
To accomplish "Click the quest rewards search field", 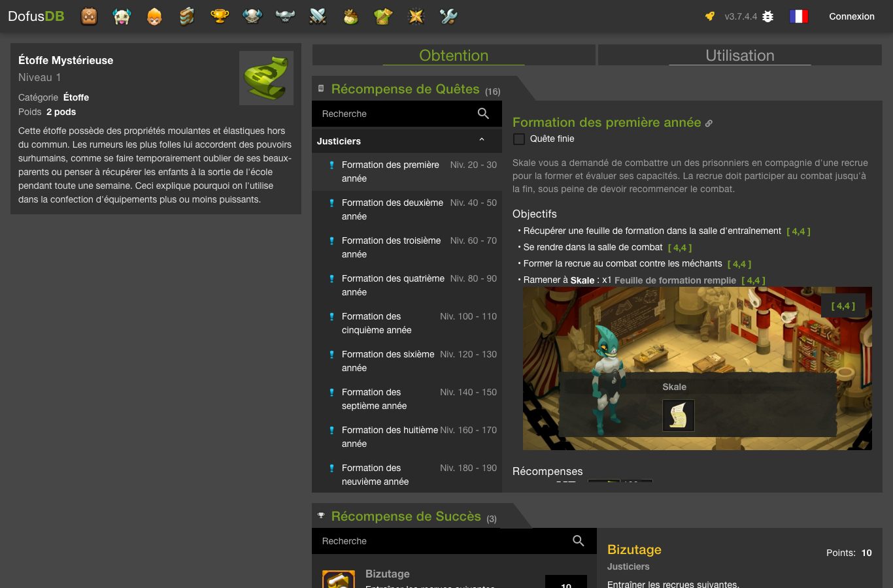I will click(x=396, y=114).
